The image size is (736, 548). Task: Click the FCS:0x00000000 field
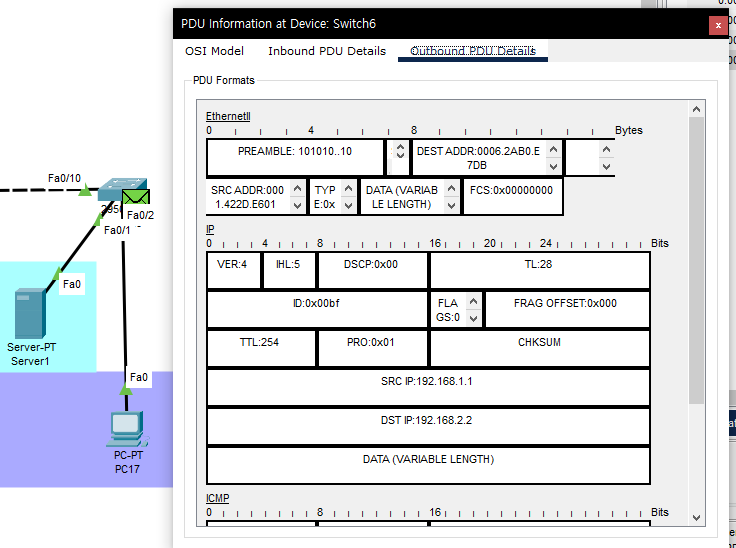click(x=513, y=197)
